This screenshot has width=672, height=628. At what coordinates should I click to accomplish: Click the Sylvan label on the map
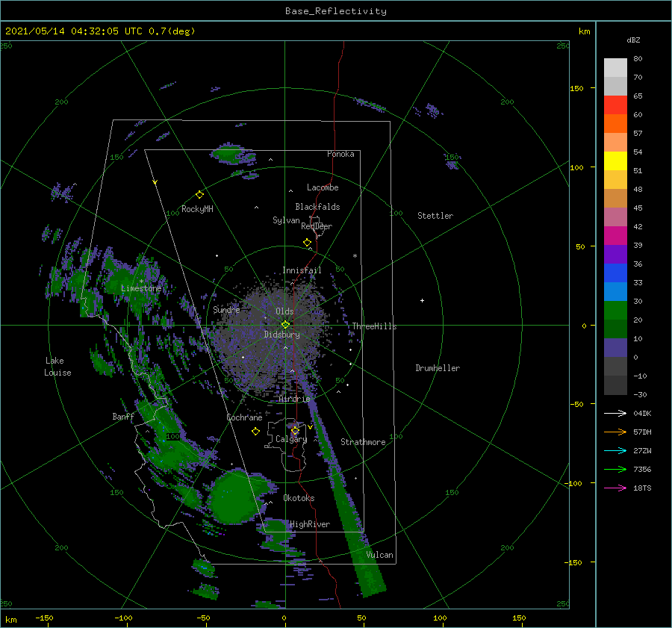pos(286,220)
